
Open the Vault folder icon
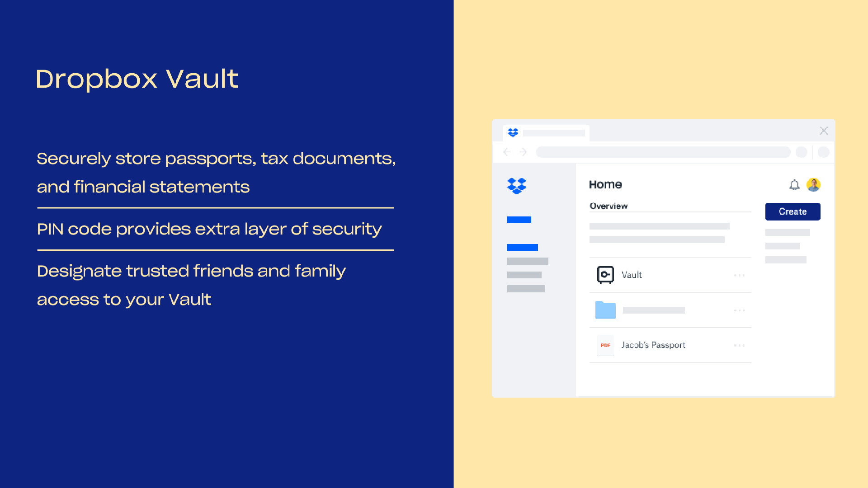coord(606,275)
